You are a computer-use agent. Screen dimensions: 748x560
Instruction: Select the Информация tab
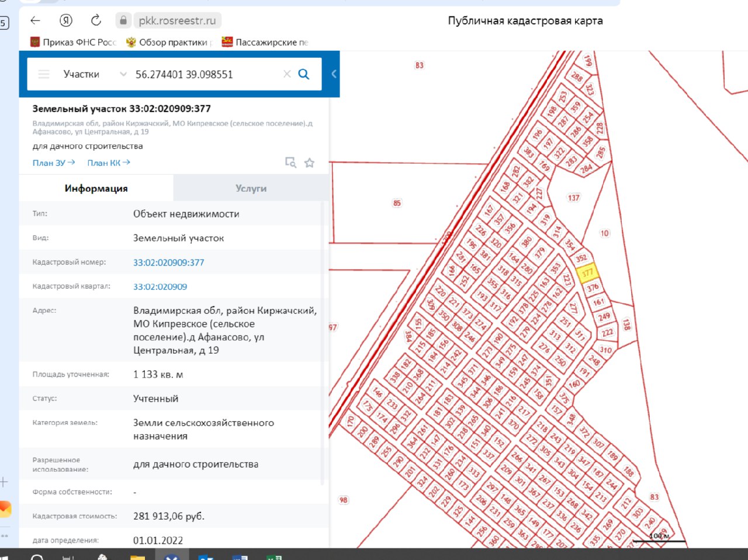tap(96, 188)
